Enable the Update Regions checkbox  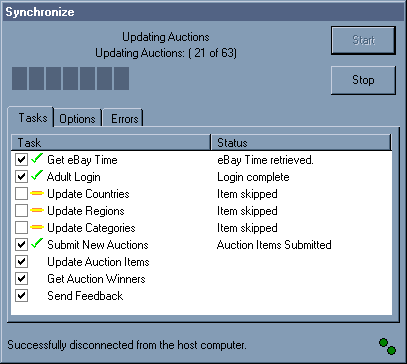(x=21, y=211)
